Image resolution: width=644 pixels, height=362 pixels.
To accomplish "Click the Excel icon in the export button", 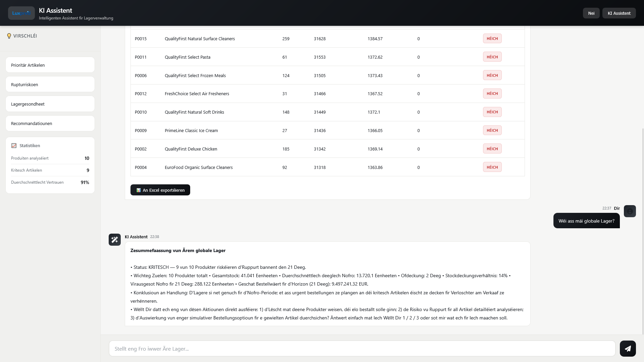I will [139, 190].
